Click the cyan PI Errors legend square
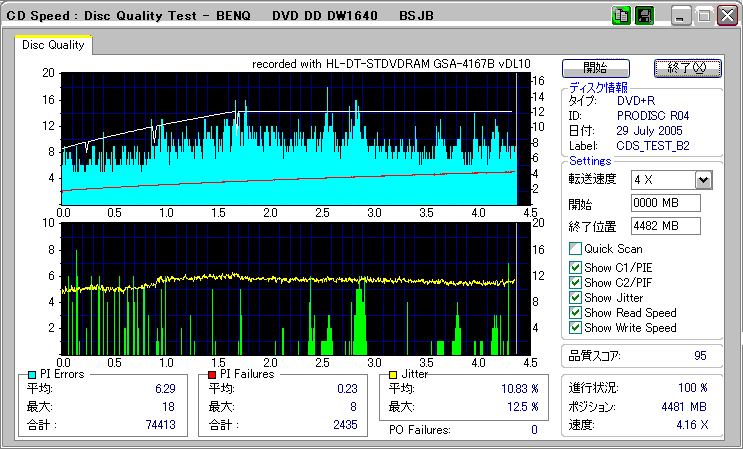 point(33,374)
